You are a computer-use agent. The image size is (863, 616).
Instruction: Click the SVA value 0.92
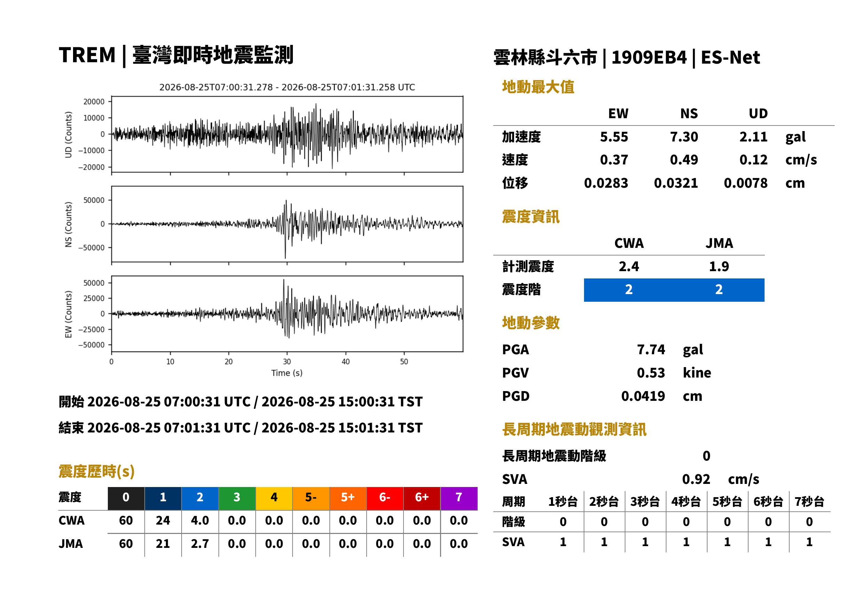(x=696, y=479)
